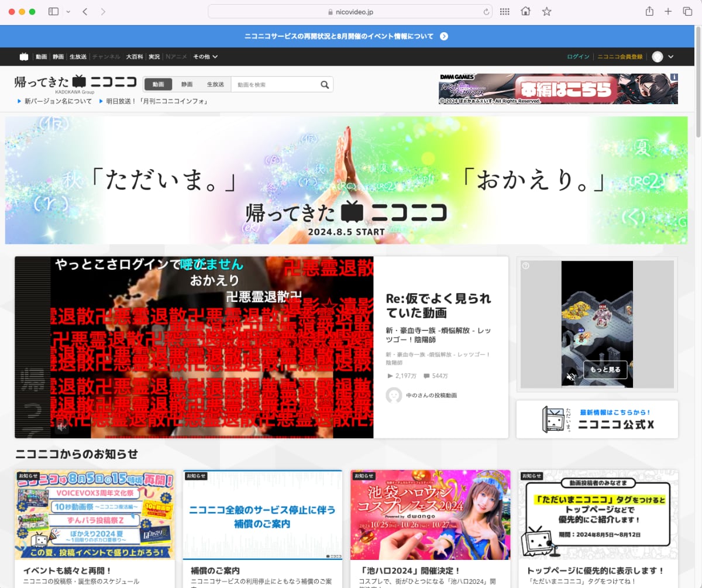
Task: Open the Safari tab grid icon
Action: click(504, 12)
